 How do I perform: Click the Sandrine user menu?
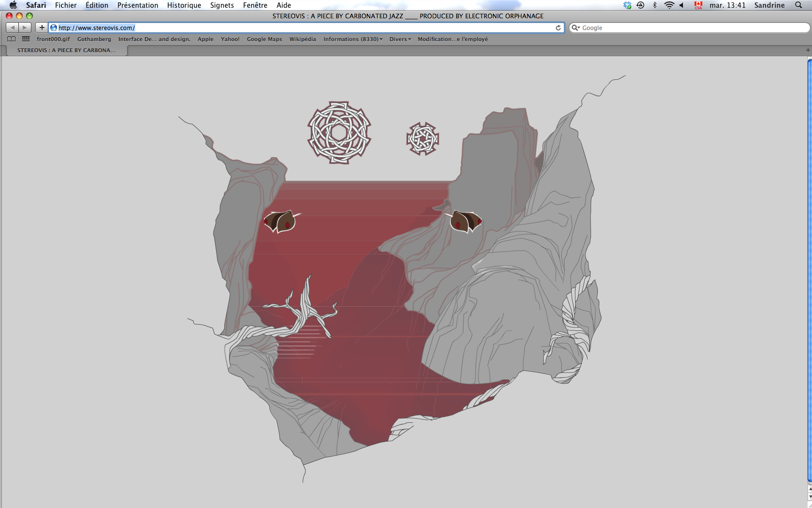(769, 5)
